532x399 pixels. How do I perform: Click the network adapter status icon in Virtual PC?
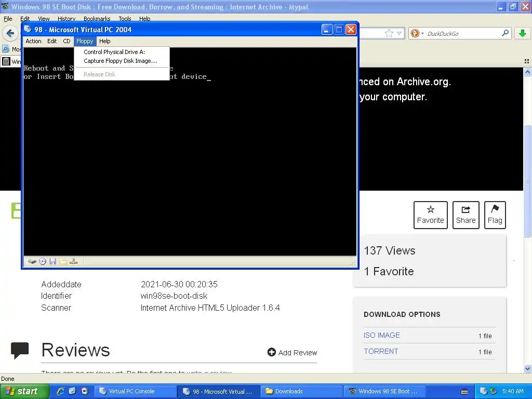tap(73, 261)
